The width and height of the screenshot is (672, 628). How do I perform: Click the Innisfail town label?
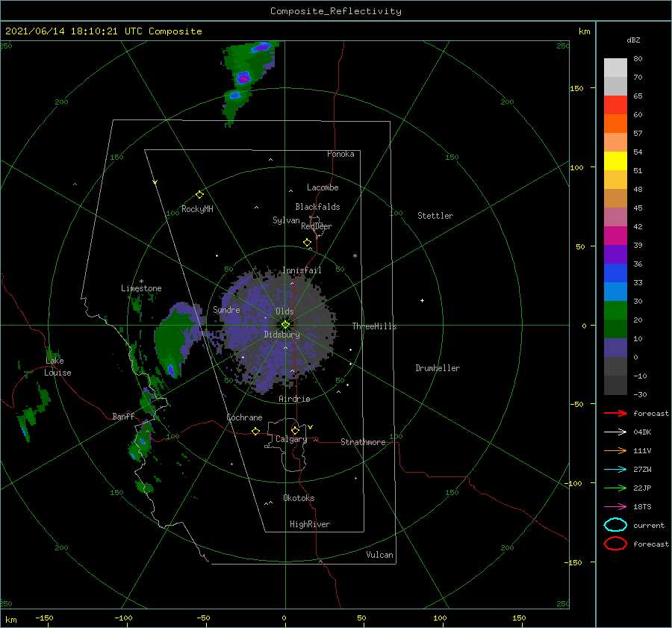click(302, 270)
